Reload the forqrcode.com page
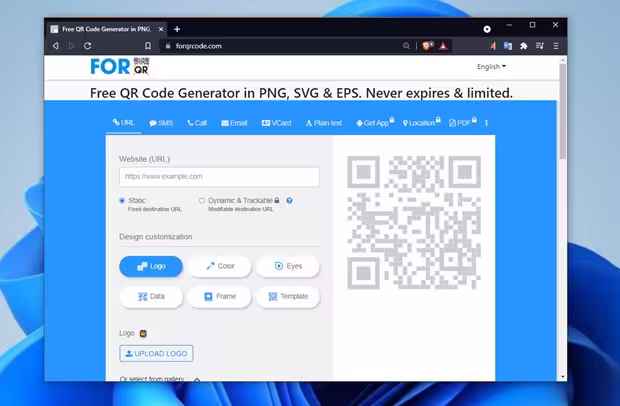This screenshot has width=620, height=406. click(88, 46)
